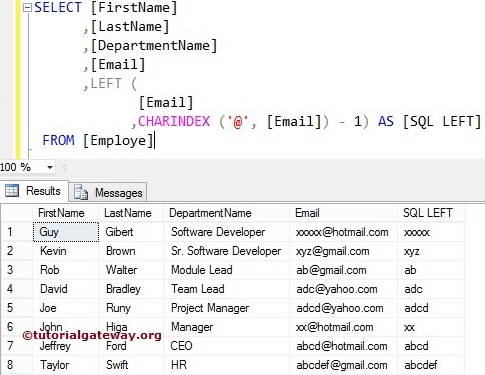
Task: Select the adcd cell in SQL LEFT column
Action: (431, 308)
